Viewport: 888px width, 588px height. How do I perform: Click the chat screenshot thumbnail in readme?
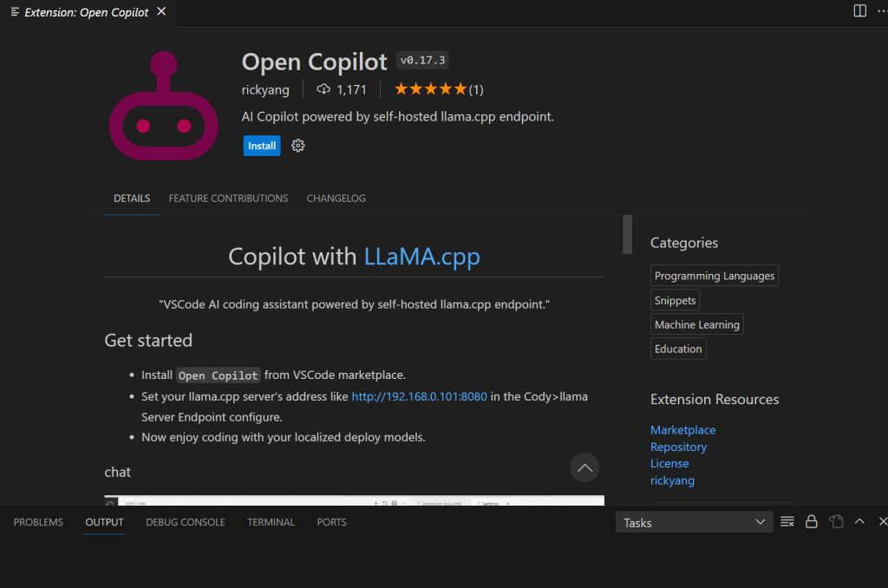[354, 500]
